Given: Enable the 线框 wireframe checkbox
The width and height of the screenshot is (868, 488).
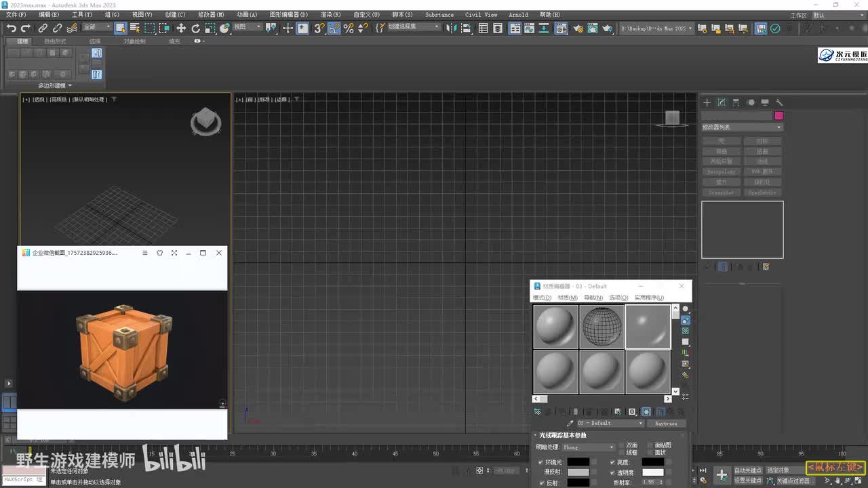Looking at the screenshot, I should [622, 453].
